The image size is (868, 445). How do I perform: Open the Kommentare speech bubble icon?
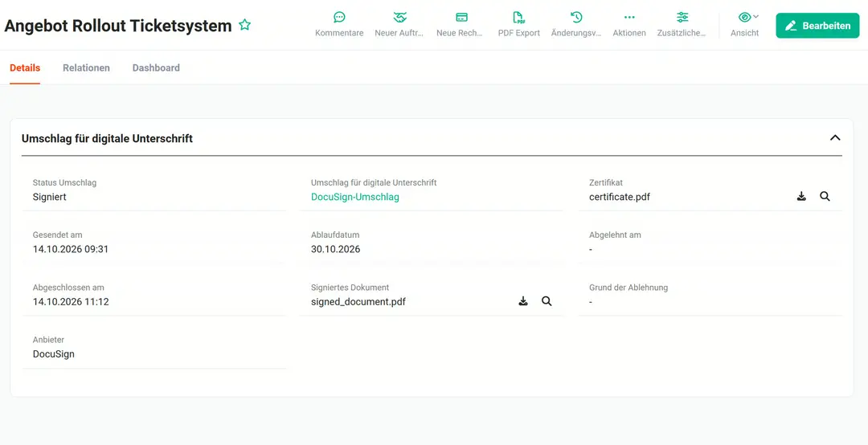tap(339, 17)
